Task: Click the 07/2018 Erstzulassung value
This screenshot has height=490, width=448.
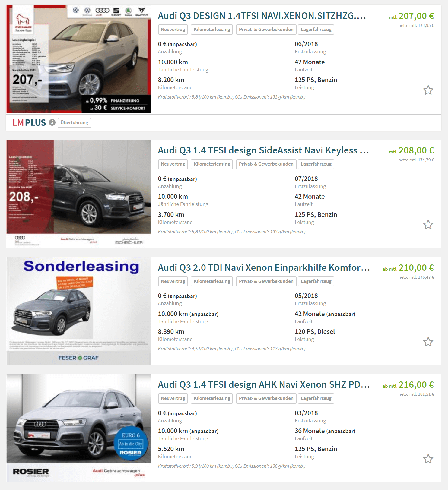Action: [306, 179]
